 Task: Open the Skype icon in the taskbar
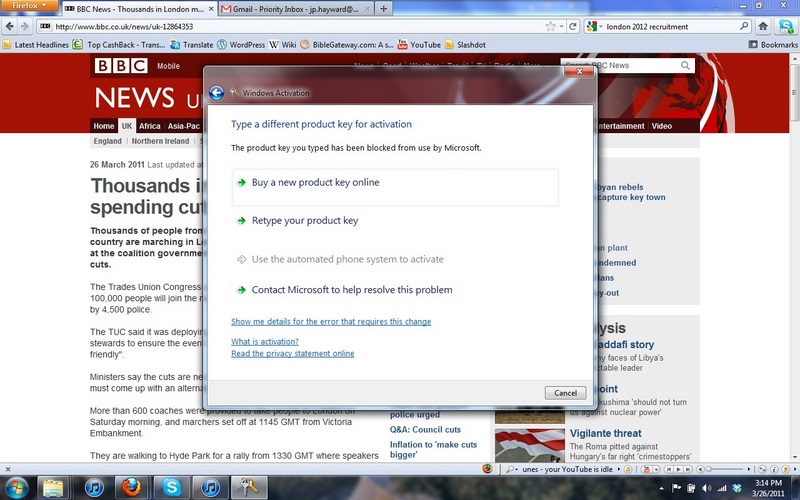click(171, 487)
